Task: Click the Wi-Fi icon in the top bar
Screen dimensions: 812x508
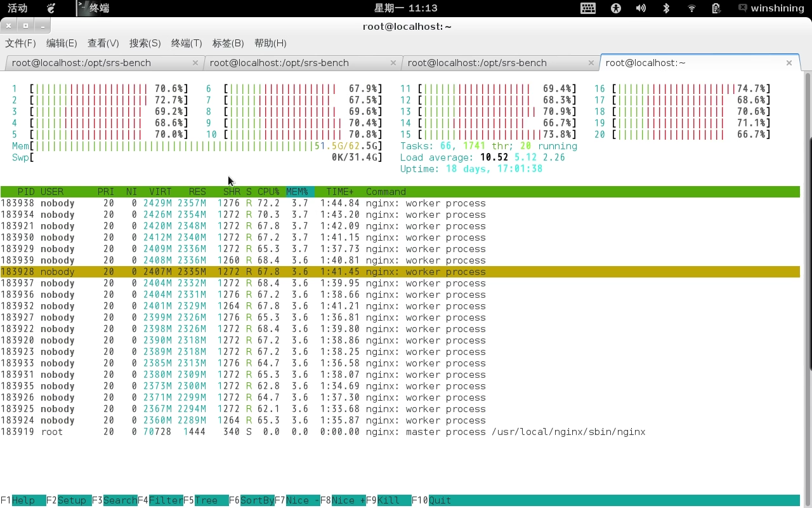Action: (x=692, y=8)
